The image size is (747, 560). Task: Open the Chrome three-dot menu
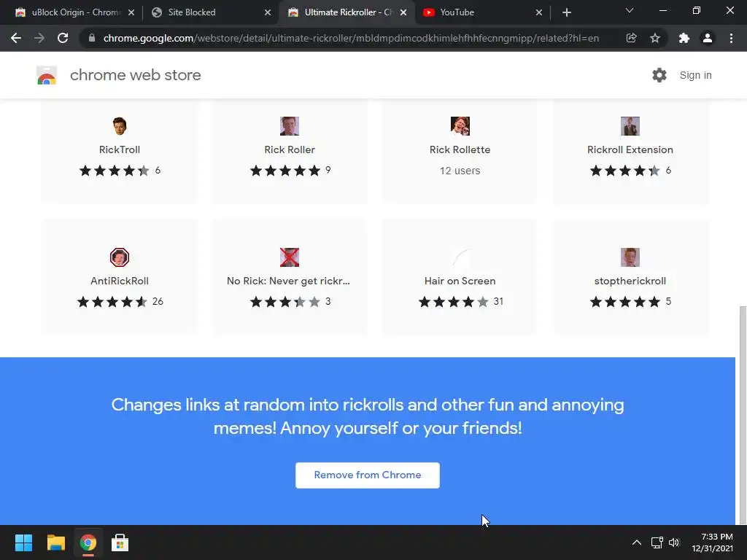click(x=731, y=38)
